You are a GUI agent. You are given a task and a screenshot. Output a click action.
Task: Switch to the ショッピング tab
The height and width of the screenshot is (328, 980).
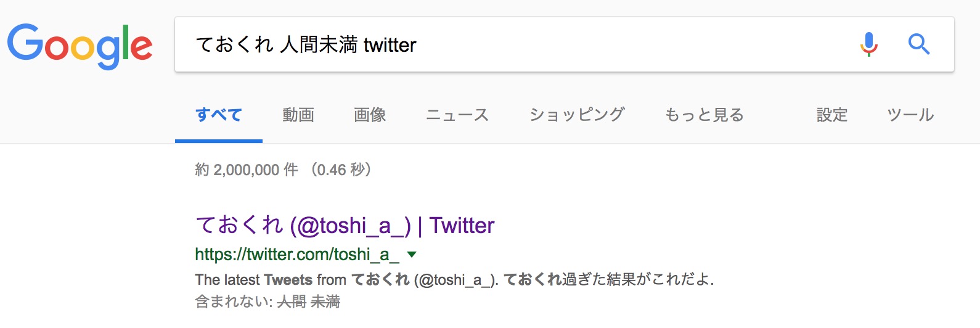(x=577, y=115)
